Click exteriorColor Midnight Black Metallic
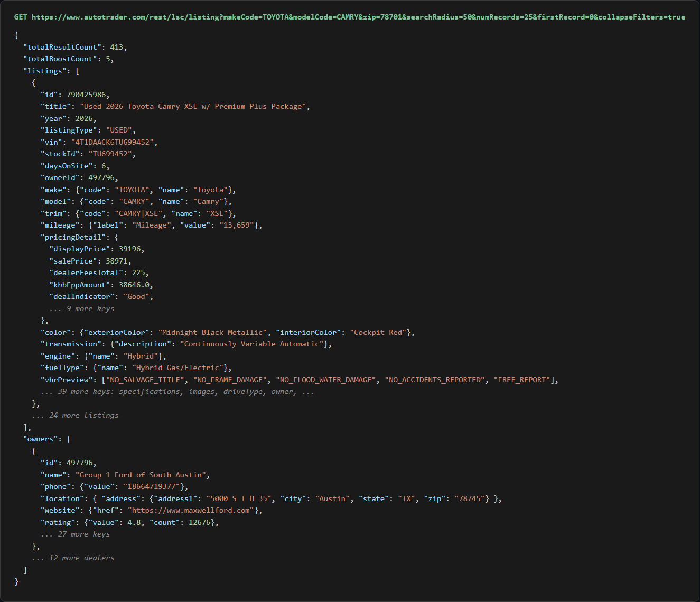 click(212, 332)
